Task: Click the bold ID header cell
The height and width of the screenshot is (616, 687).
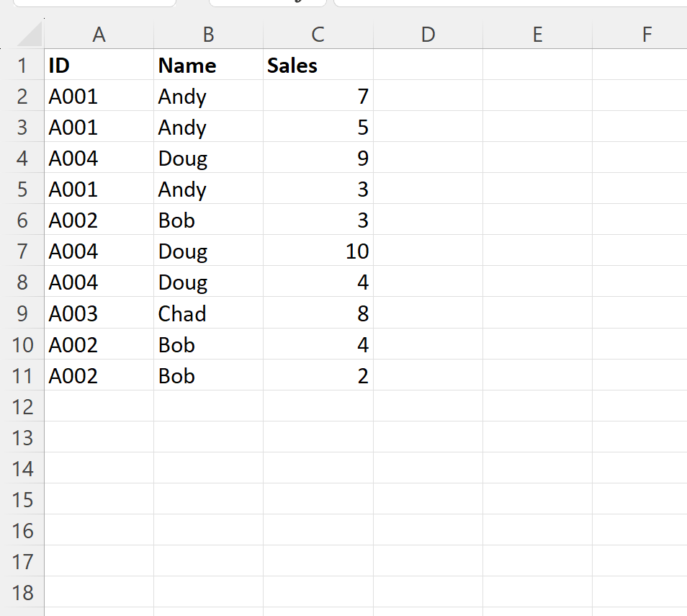Action: coord(99,64)
